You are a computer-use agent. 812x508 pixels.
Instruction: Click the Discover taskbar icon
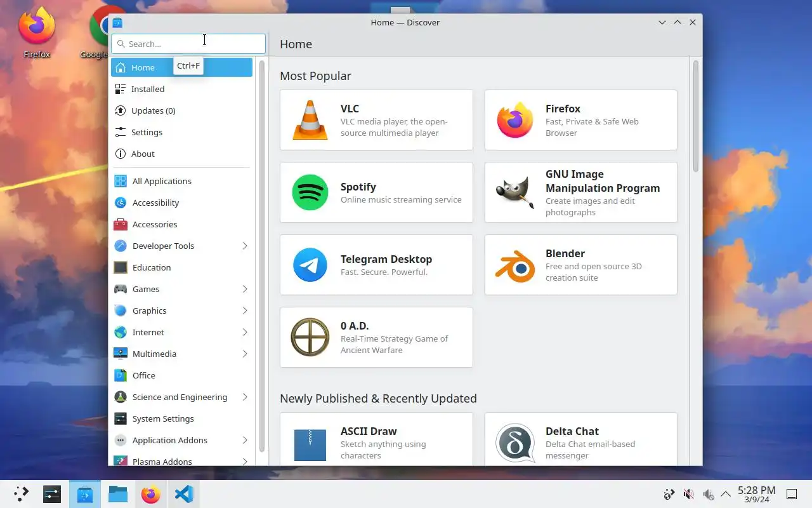point(85,494)
